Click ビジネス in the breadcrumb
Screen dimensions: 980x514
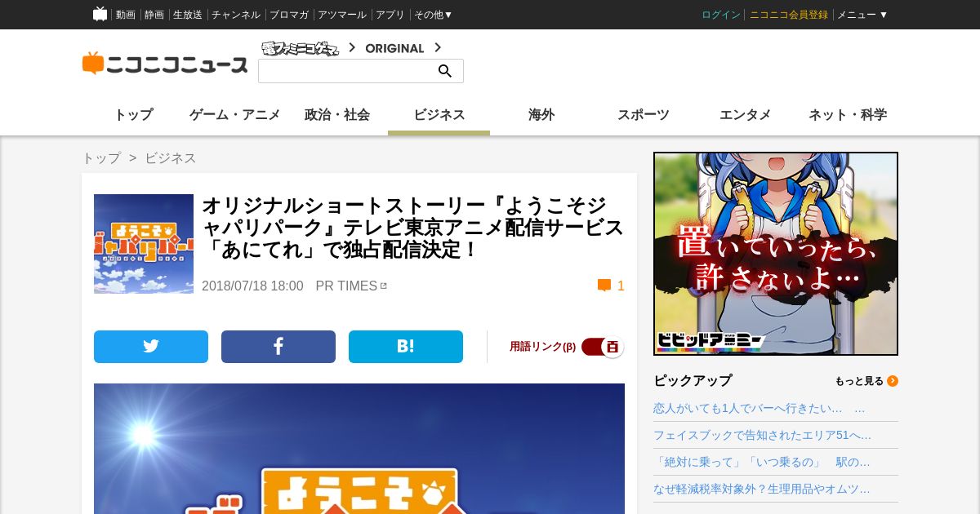[x=171, y=158]
